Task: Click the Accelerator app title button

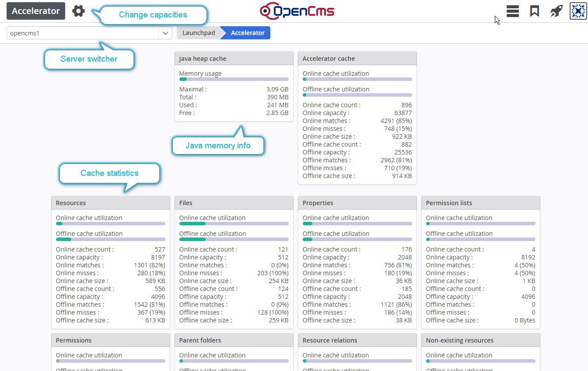Action: click(x=36, y=11)
